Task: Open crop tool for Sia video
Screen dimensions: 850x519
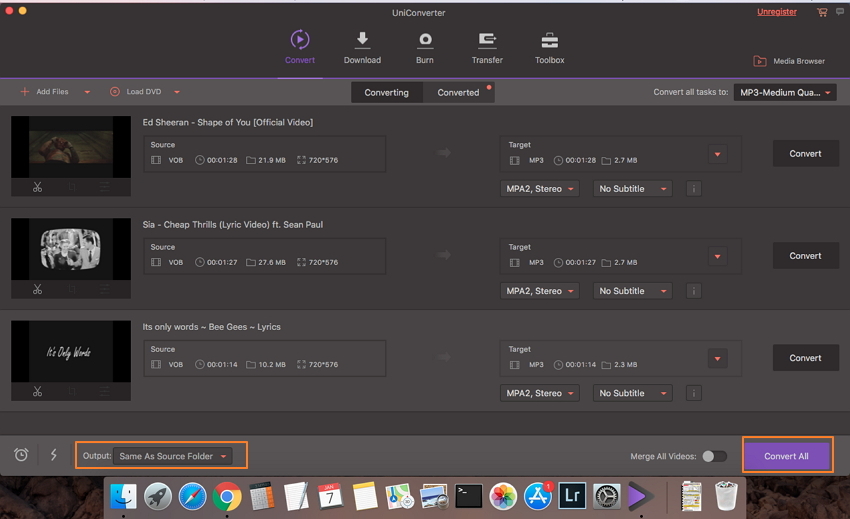Action: [71, 289]
